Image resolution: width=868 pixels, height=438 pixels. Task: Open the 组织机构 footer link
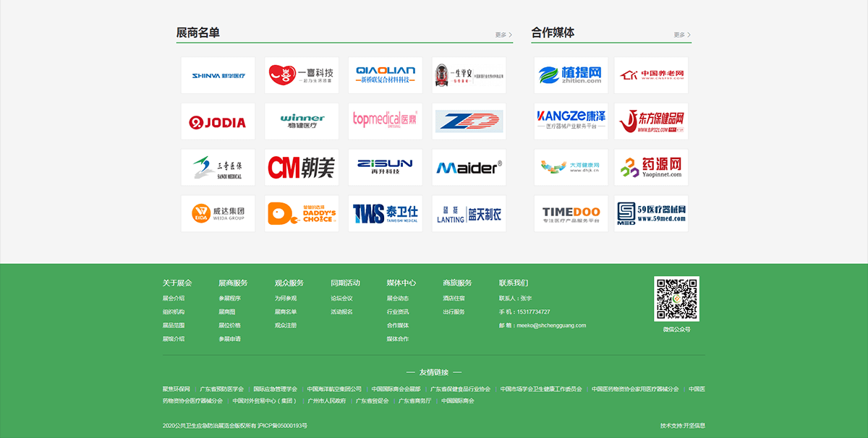(174, 312)
